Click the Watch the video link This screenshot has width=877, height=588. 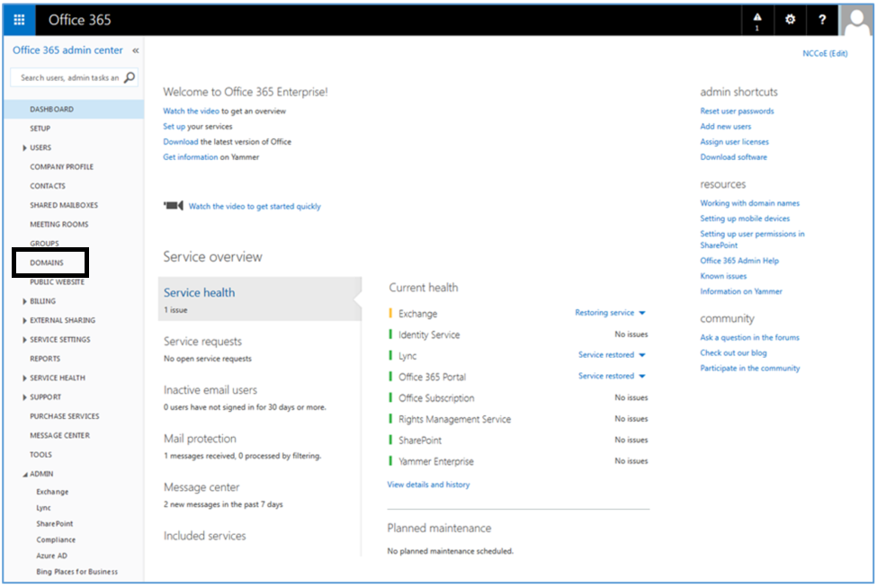[x=192, y=111]
